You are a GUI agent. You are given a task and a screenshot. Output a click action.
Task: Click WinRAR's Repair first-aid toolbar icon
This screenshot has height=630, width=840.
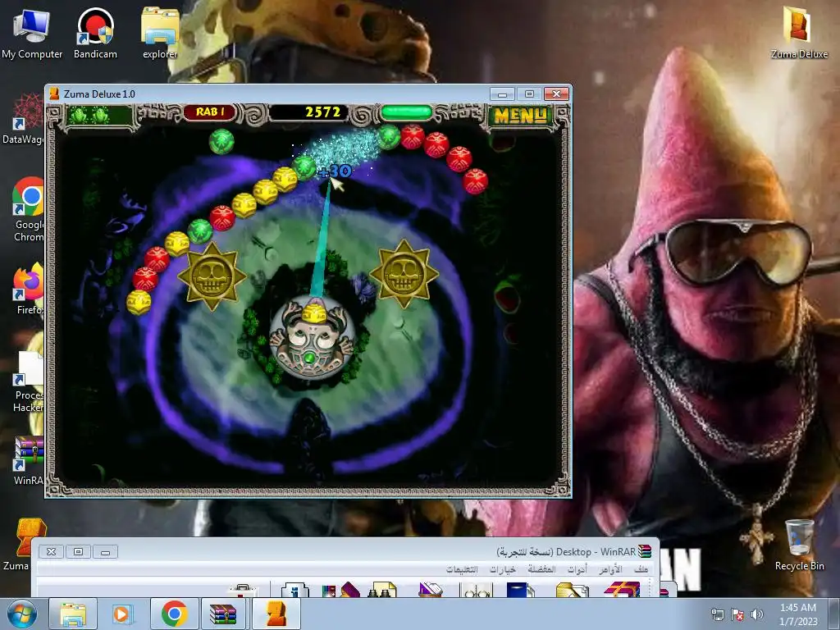[x=244, y=591]
